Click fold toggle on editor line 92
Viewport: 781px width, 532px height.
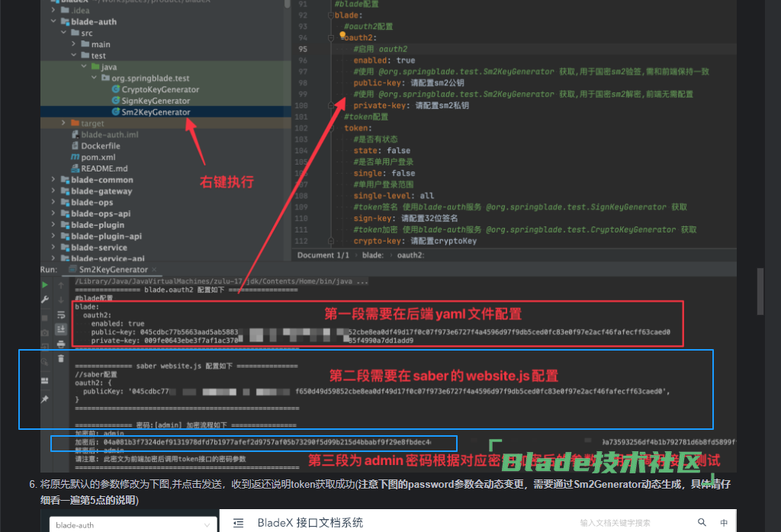331,15
